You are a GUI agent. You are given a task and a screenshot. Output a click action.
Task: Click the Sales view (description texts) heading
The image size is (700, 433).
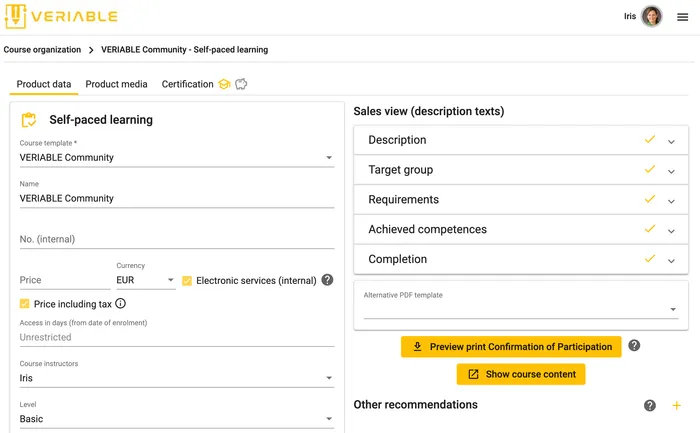(x=429, y=111)
